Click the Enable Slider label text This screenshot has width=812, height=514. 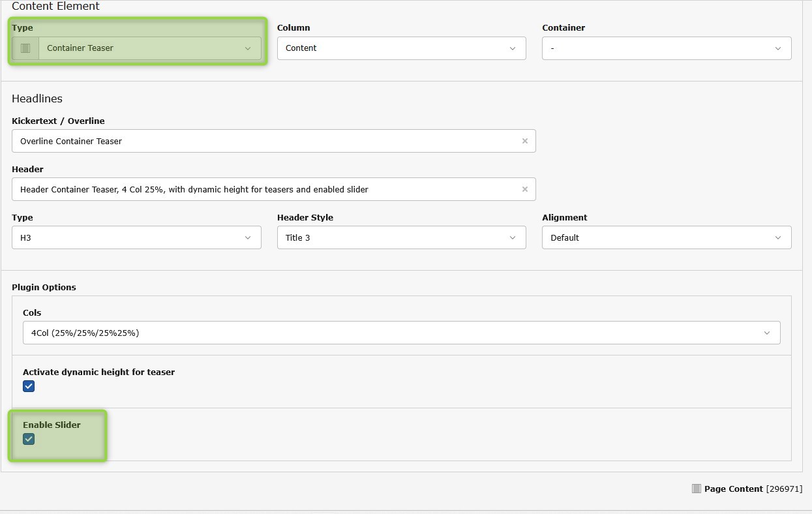coord(52,425)
